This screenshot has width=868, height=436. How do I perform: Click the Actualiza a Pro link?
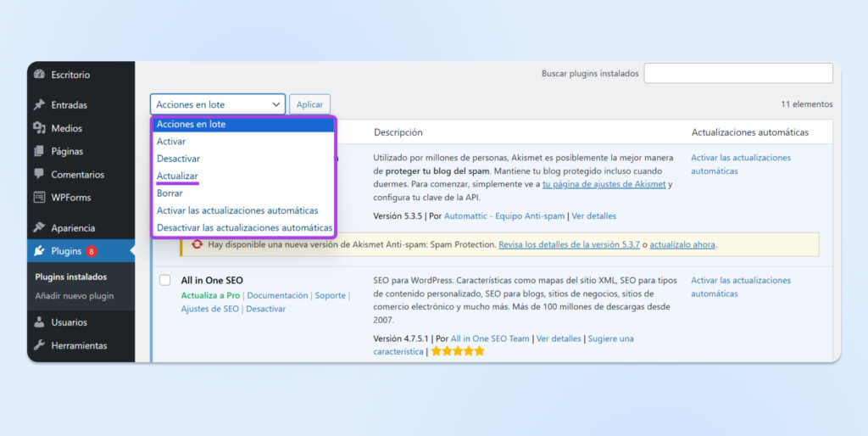coord(210,295)
